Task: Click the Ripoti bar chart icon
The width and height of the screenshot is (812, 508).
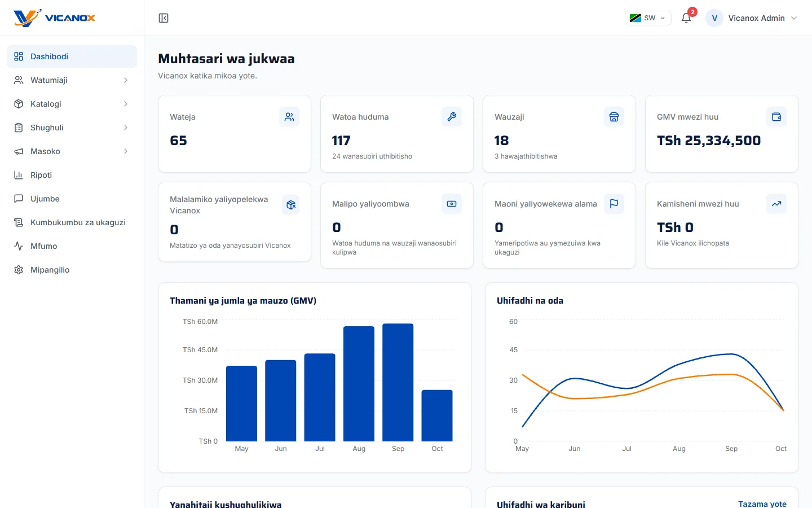Action: pos(19,175)
